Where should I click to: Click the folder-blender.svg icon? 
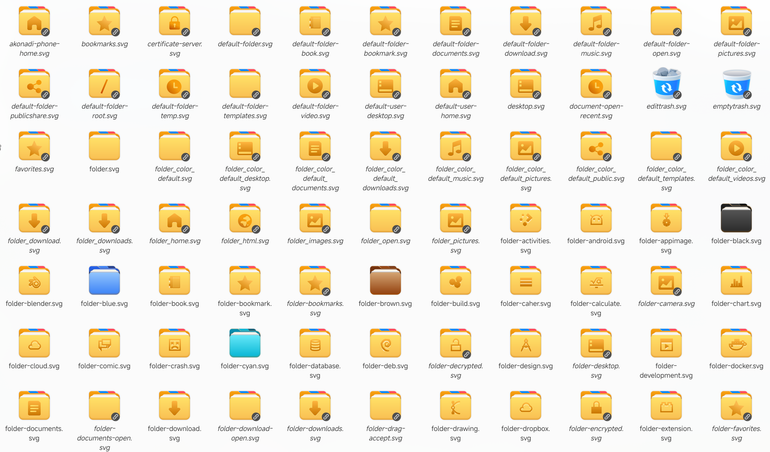34,281
